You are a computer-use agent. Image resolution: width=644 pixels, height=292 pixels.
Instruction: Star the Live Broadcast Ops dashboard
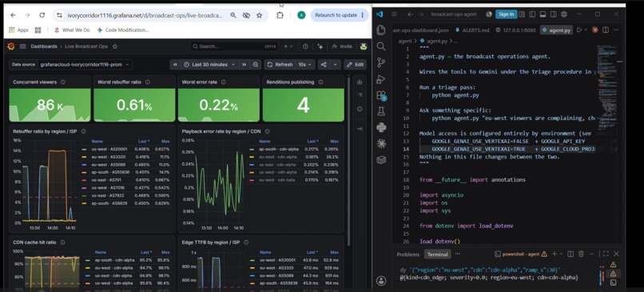(115, 46)
